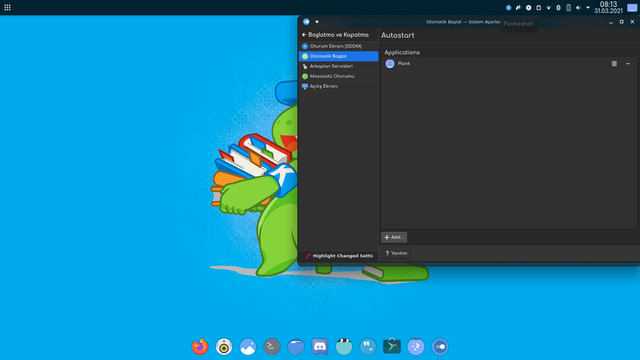The image size is (640, 360).
Task: Open the application grid launcher
Action: pyautogui.click(x=7, y=7)
